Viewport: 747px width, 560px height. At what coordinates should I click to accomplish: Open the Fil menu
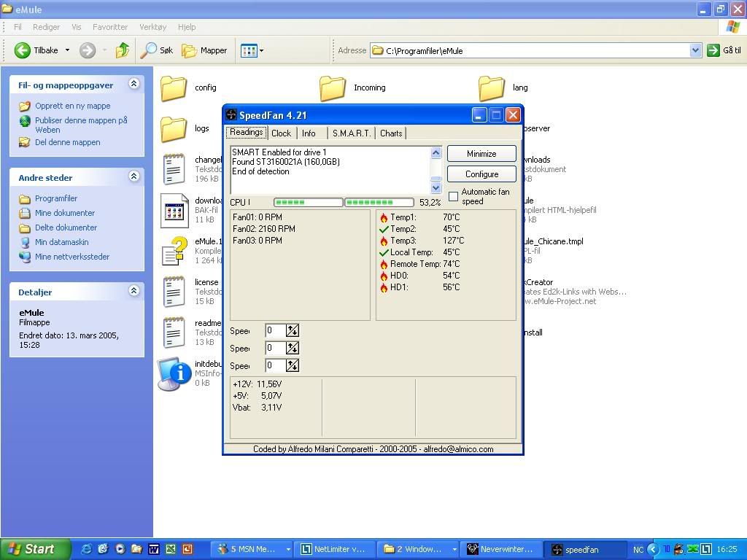tap(18, 27)
